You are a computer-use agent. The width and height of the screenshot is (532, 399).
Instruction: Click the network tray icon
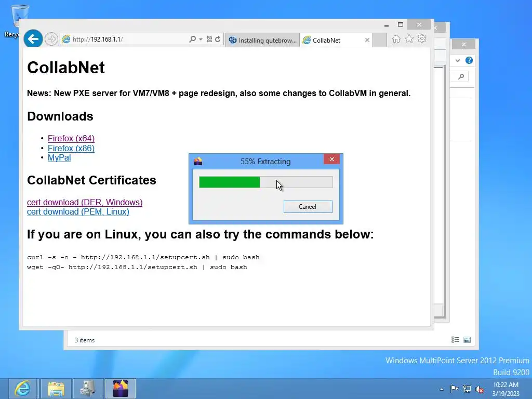coord(467,389)
